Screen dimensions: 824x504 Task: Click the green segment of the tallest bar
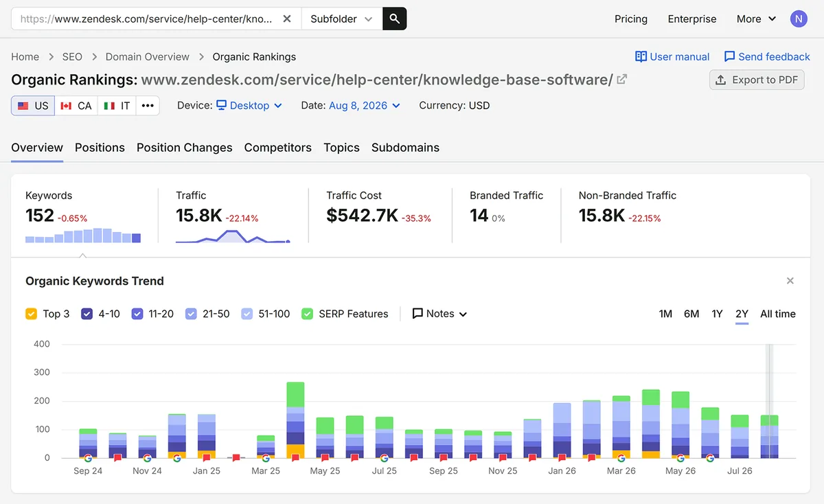[x=295, y=395]
